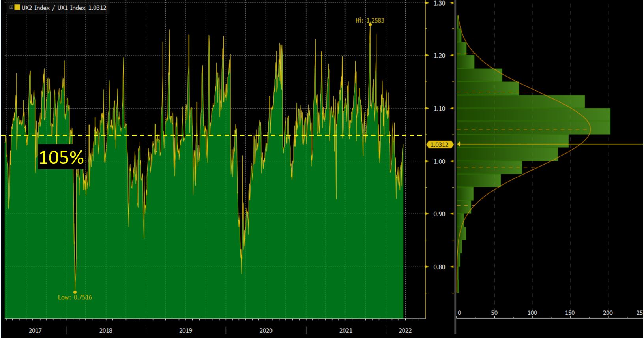Click the histogram axis label 150
Viewport: 644px width, 338px height.
[570, 313]
